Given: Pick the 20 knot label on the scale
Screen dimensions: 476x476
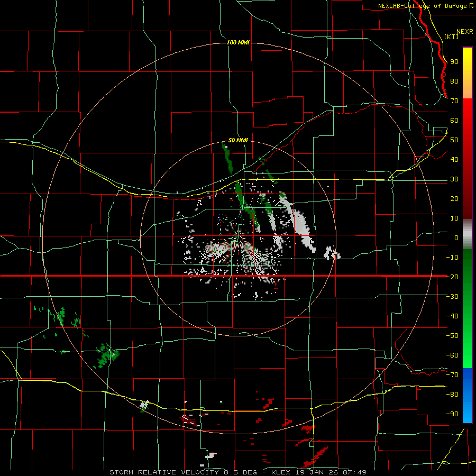Looking at the screenshot, I should (454, 199).
